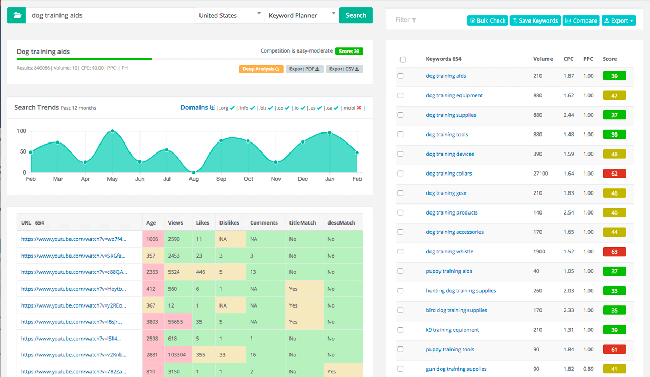The image size is (650, 377).
Task: Toggle the .info domain checkmark
Action: (252, 108)
